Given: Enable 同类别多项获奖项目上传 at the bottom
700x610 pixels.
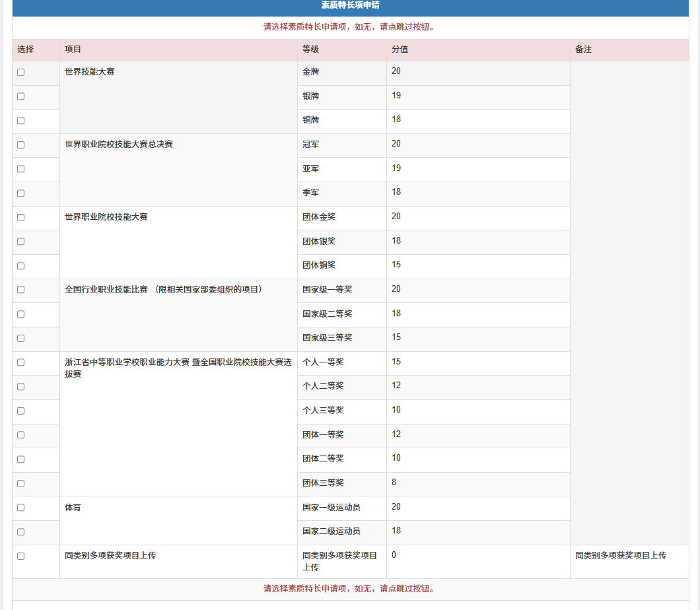Looking at the screenshot, I should (20, 557).
